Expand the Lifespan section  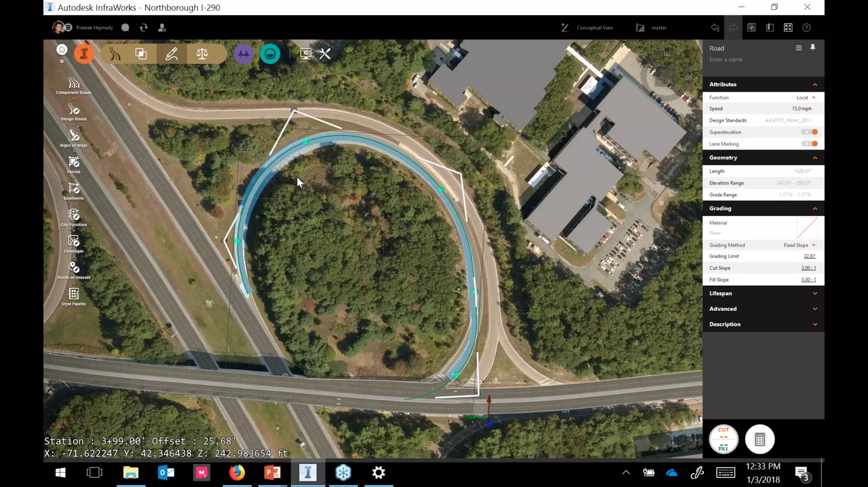(815, 293)
